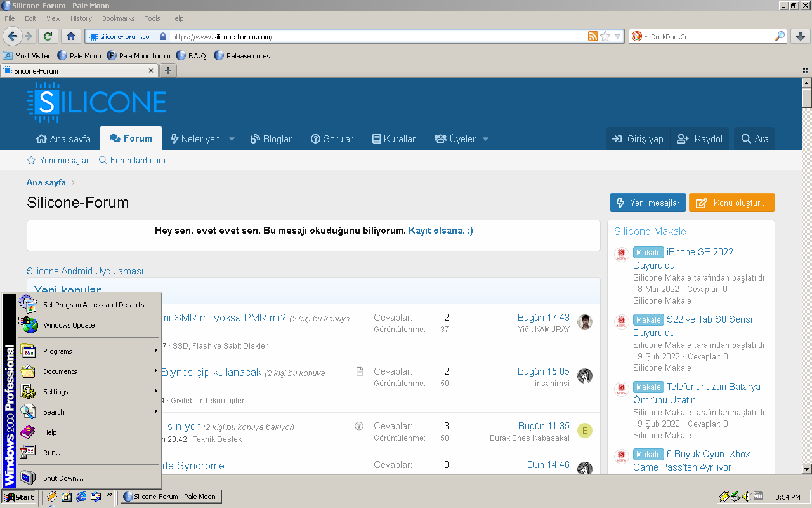Open the List all tabs dropdown
Image resolution: width=812 pixels, height=508 pixels.
click(x=806, y=70)
